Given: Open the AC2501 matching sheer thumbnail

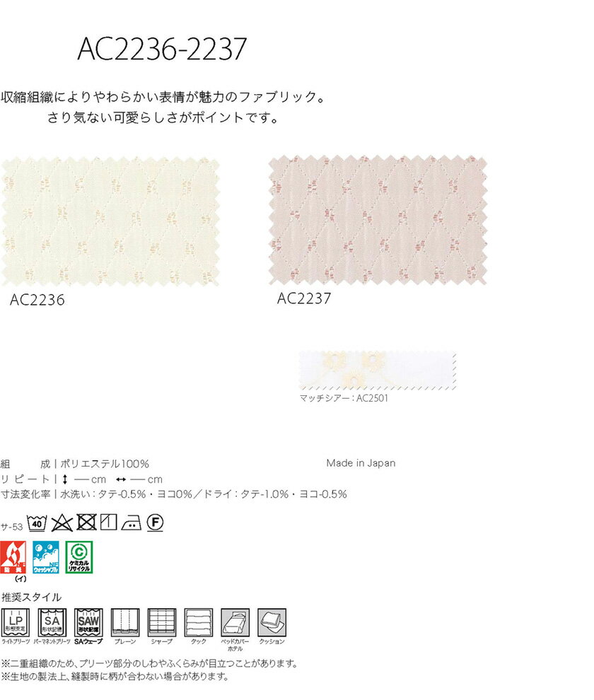Looking at the screenshot, I should 378,371.
